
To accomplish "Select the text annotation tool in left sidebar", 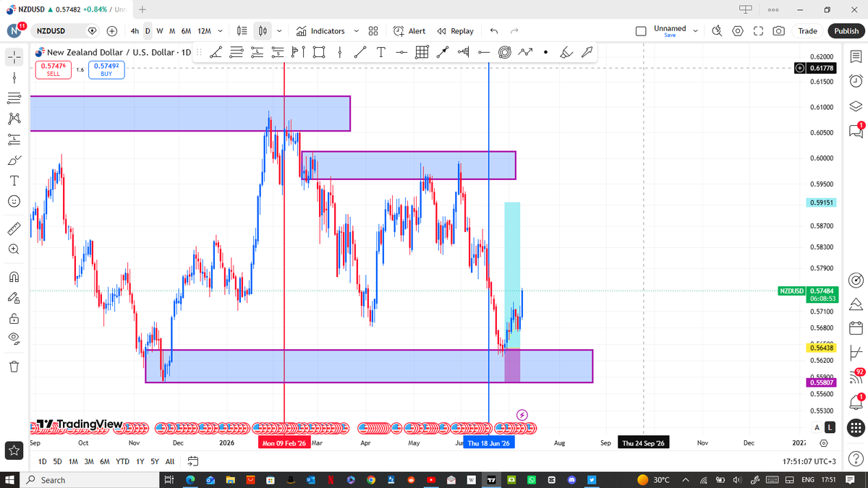I will 14,180.
